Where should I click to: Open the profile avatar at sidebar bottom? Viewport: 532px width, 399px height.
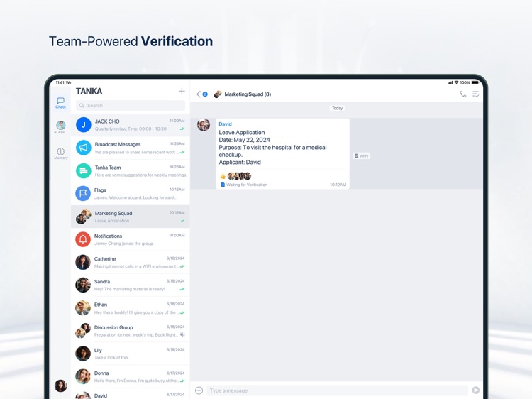[x=61, y=386]
